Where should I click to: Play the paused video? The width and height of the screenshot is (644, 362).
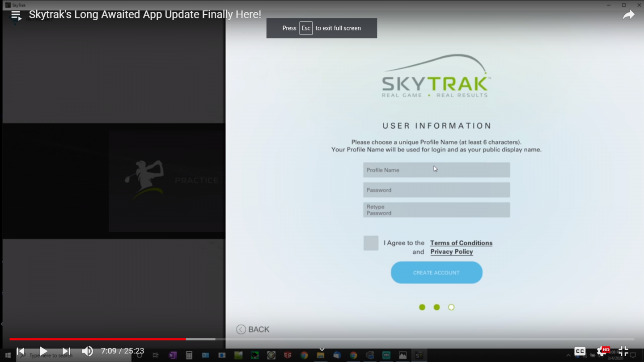point(43,351)
